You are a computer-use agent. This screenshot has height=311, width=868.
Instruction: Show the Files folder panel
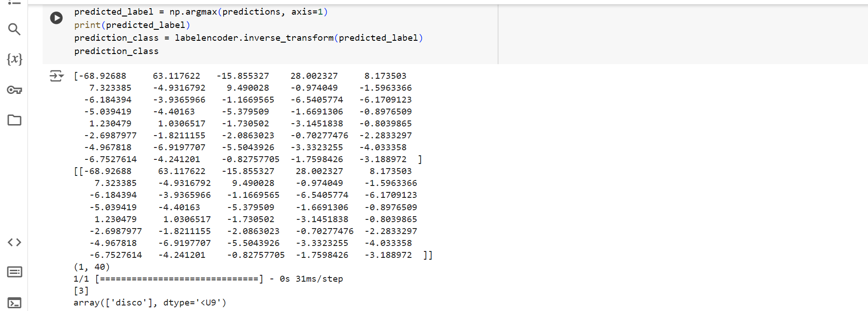click(x=14, y=120)
